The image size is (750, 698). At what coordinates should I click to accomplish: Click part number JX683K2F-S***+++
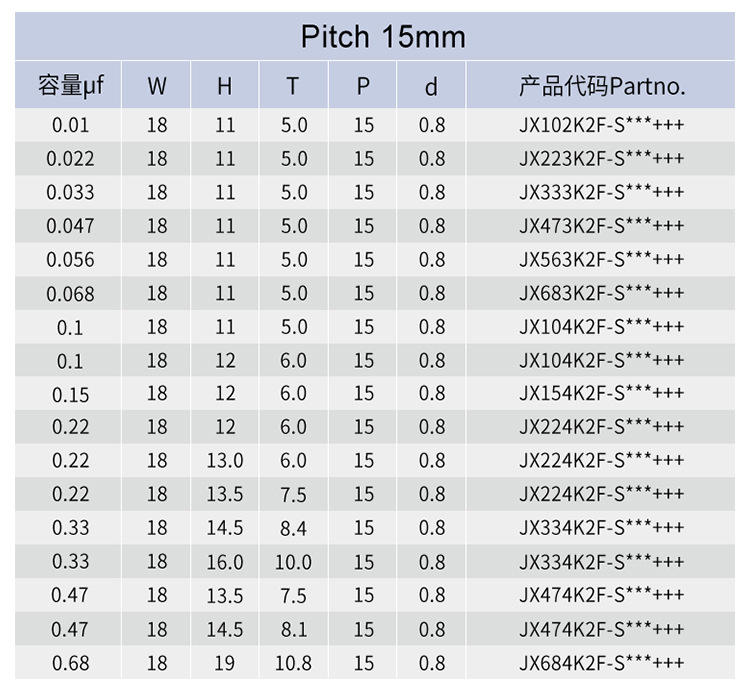point(602,293)
